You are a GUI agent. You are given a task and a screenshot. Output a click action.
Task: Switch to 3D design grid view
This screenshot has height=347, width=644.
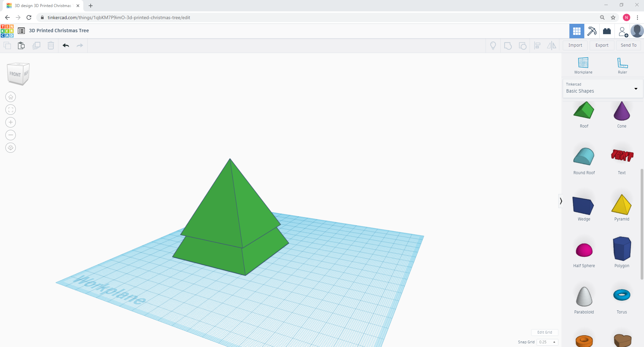[577, 31]
